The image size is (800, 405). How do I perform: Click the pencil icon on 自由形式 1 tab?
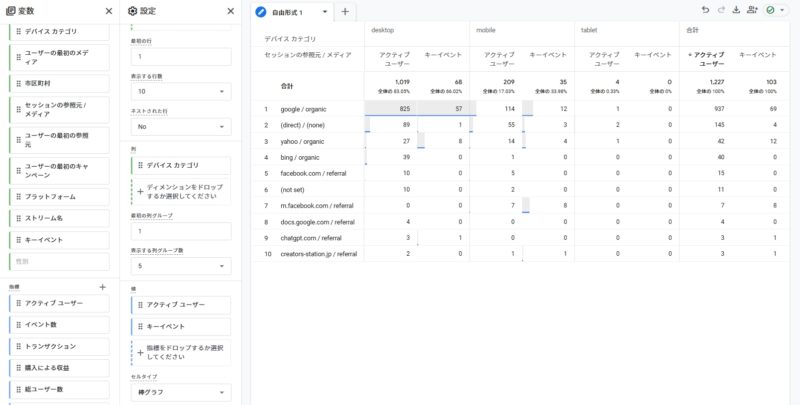pos(261,12)
